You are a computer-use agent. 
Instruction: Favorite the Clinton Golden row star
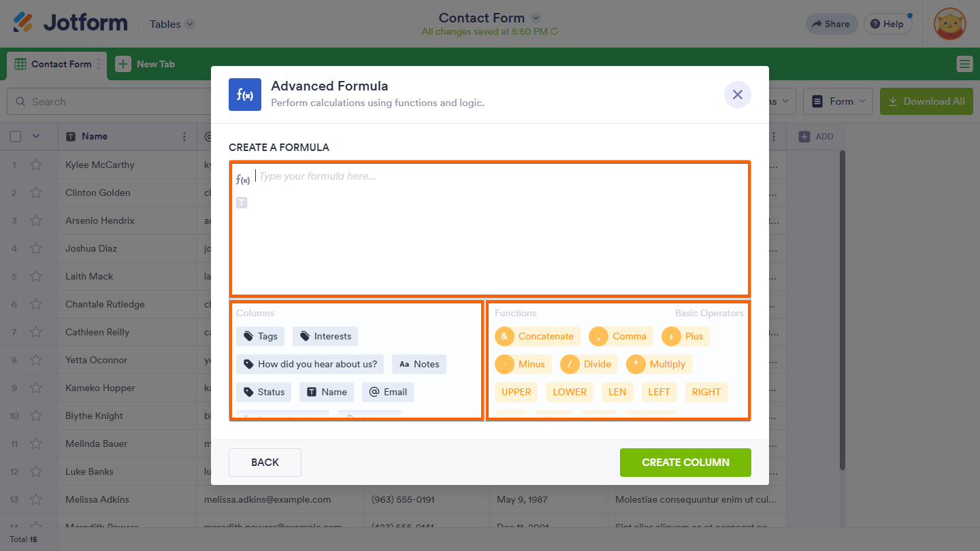[x=36, y=193]
